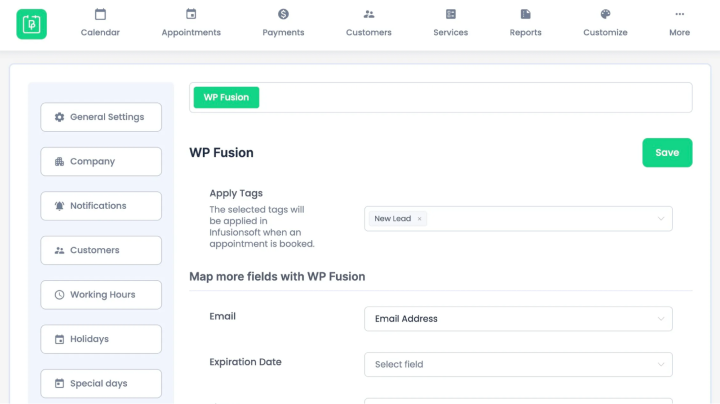This screenshot has width=720, height=404.
Task: Open General Settings section
Action: click(x=101, y=117)
